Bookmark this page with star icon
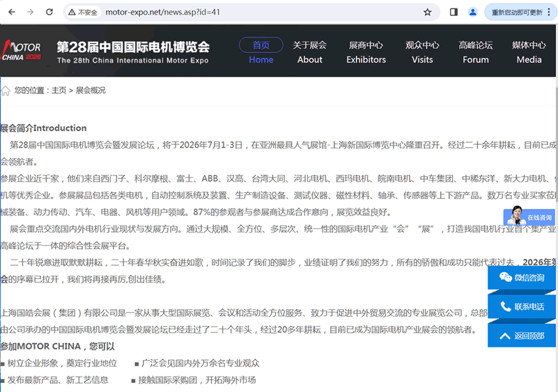 pos(427,12)
